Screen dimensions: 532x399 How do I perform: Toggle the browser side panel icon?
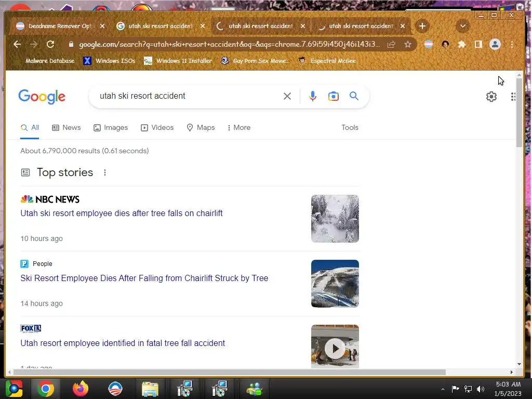tap(478, 45)
